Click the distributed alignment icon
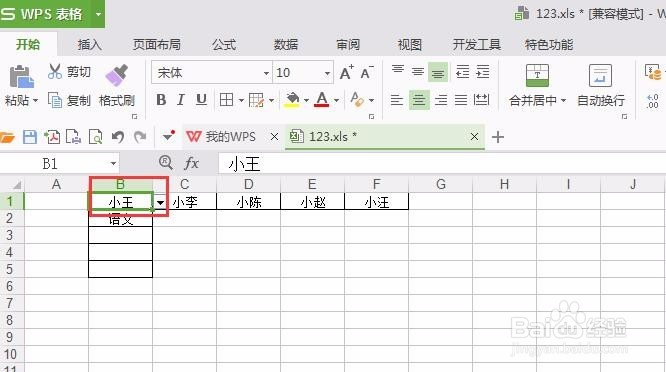 pyautogui.click(x=481, y=100)
